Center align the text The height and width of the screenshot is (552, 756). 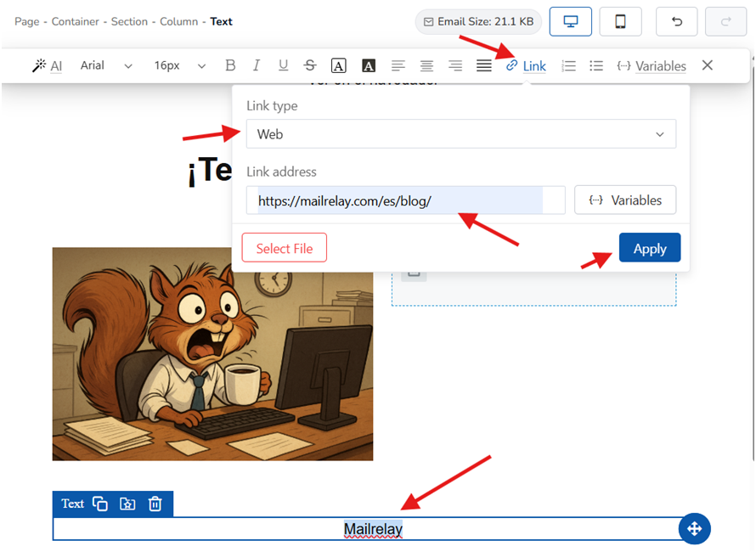(x=426, y=65)
